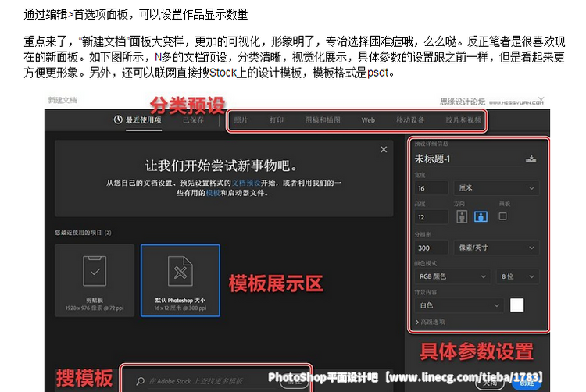
Task: Click the 让我们开始尝试新事物吧 heading text
Action: pyautogui.click(x=221, y=166)
